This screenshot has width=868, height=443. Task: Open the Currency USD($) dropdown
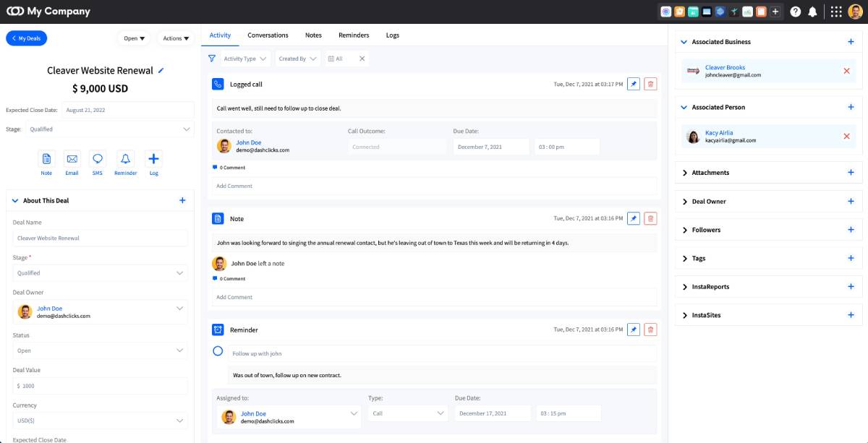pyautogui.click(x=101, y=421)
